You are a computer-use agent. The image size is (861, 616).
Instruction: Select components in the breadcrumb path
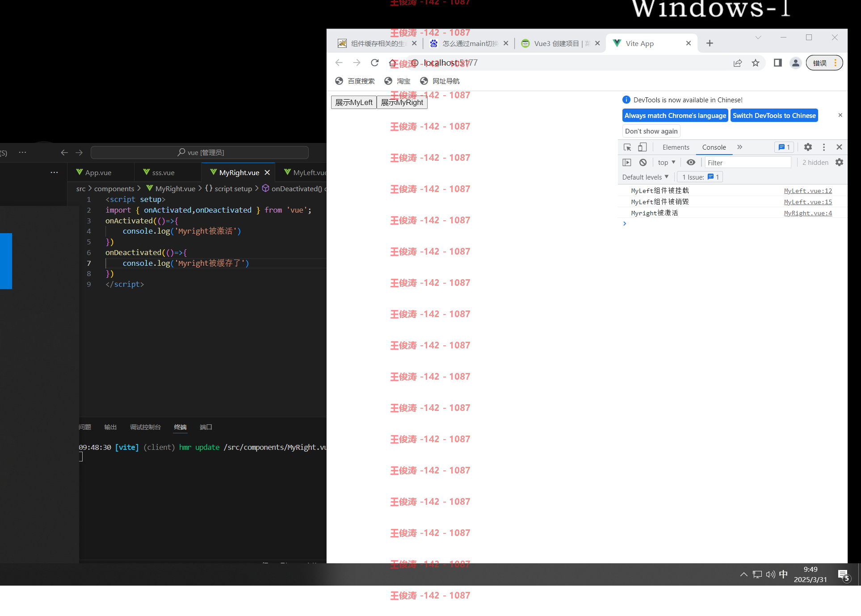pos(114,189)
